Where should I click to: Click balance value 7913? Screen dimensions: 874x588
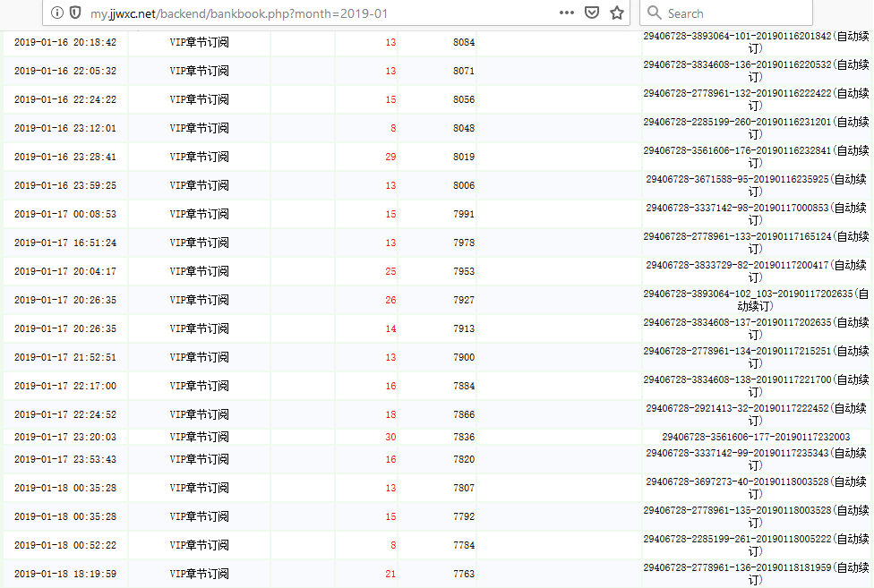coord(464,329)
